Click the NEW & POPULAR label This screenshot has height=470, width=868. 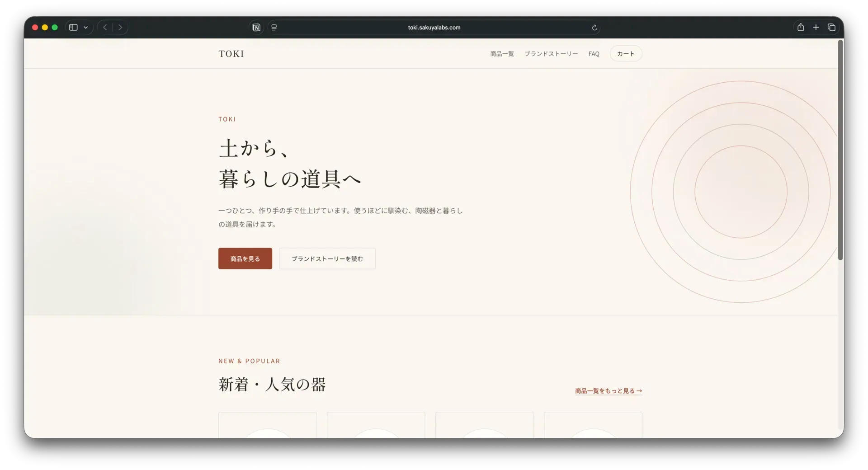250,361
